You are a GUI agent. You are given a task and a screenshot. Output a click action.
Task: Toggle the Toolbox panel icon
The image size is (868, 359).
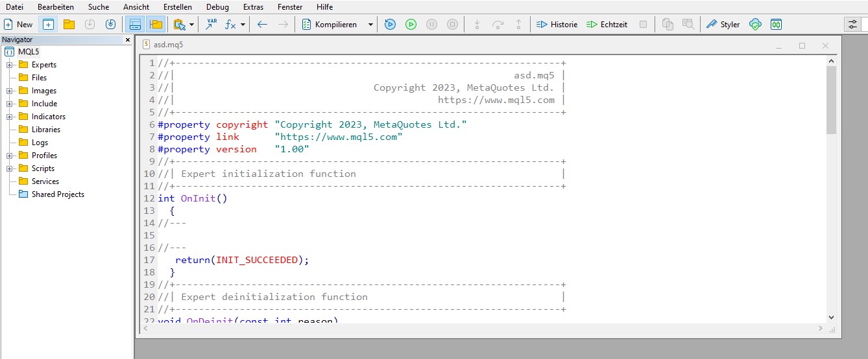click(135, 24)
